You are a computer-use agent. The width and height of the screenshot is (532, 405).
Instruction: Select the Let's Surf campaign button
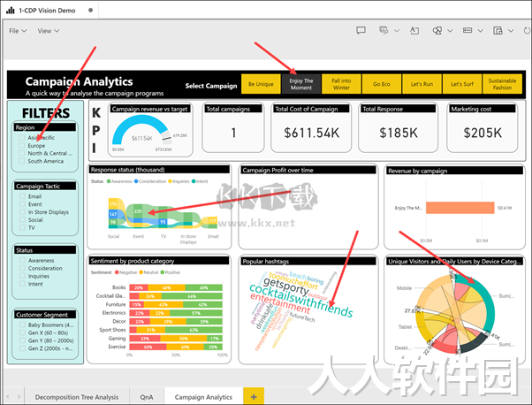tap(462, 84)
